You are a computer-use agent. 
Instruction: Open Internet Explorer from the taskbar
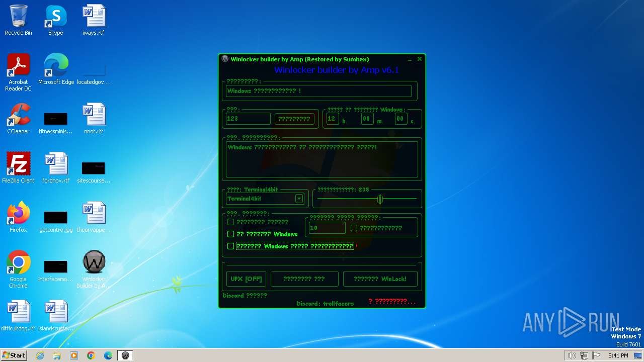click(x=40, y=355)
